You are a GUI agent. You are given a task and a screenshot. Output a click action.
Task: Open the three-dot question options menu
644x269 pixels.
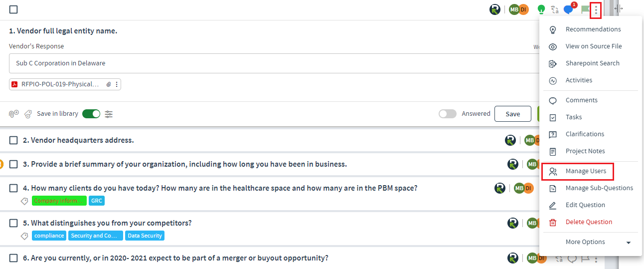tap(596, 9)
